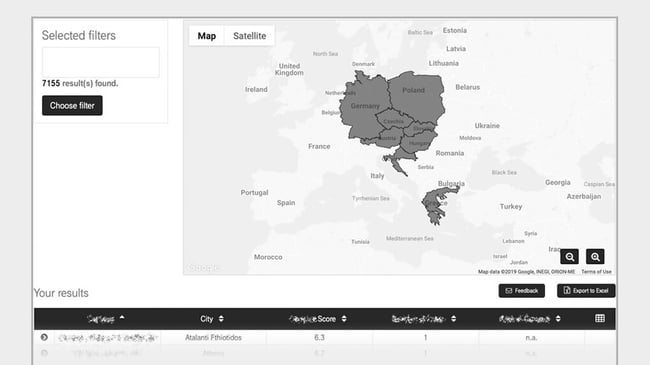Viewport: 650px width, 365px height.
Task: Open the column grid selector icon
Action: (x=600, y=318)
